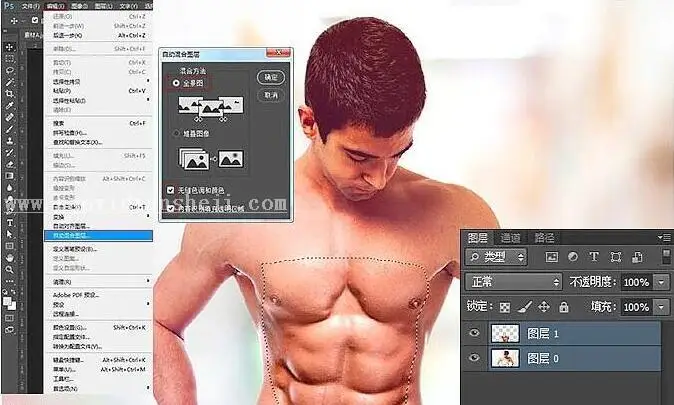Select the Horizontal Type tool
Screen dimensions: 674x405
tap(9, 223)
